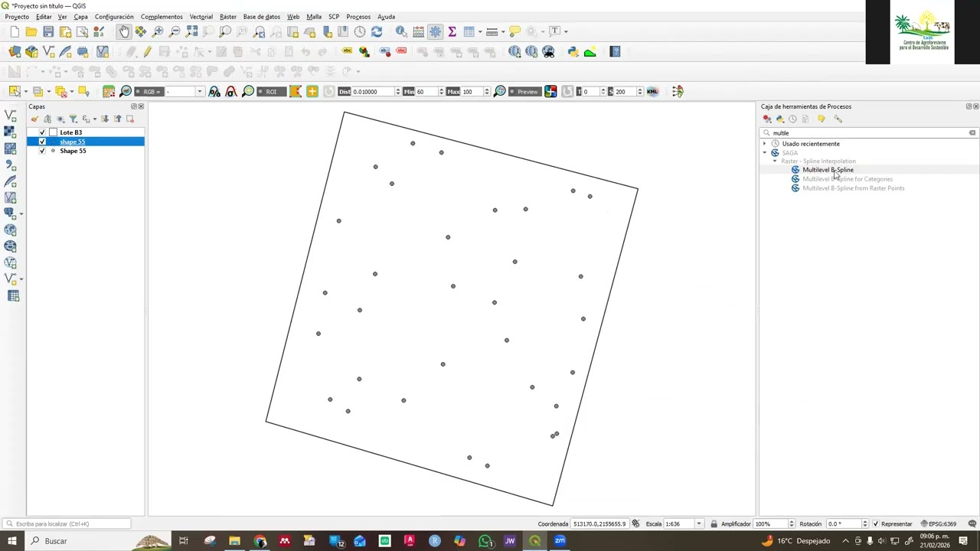
Task: Open the text annotation tool dropdown arrow
Action: pos(565,31)
